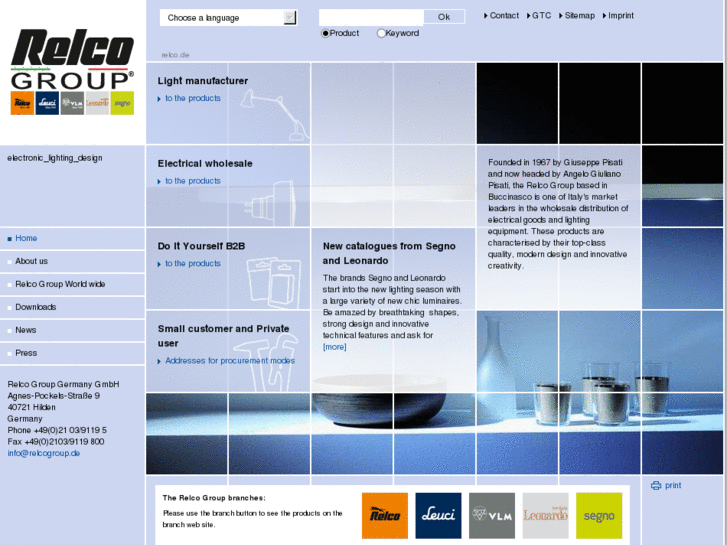Viewport: 727px width, 545px height.
Task: Click 'The Relco Group branches:' label
Action: pos(214,498)
